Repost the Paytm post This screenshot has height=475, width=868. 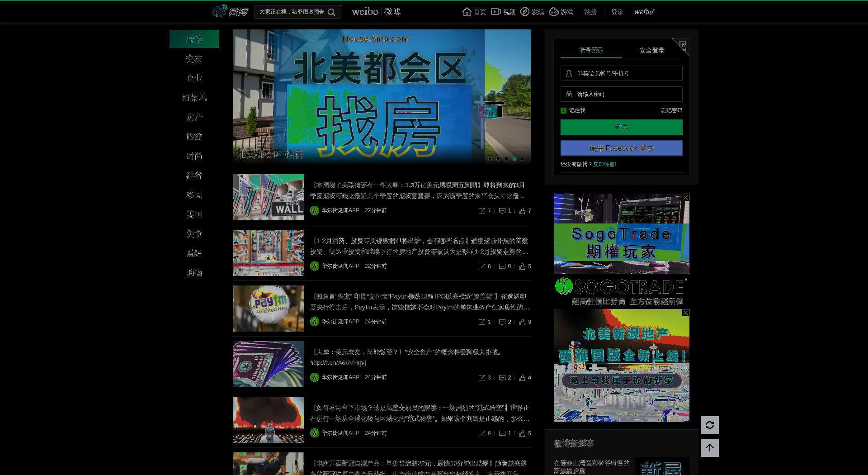(485, 322)
